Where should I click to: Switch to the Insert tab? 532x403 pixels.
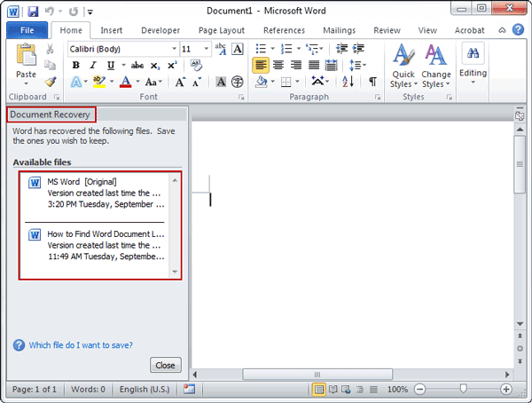pyautogui.click(x=112, y=30)
